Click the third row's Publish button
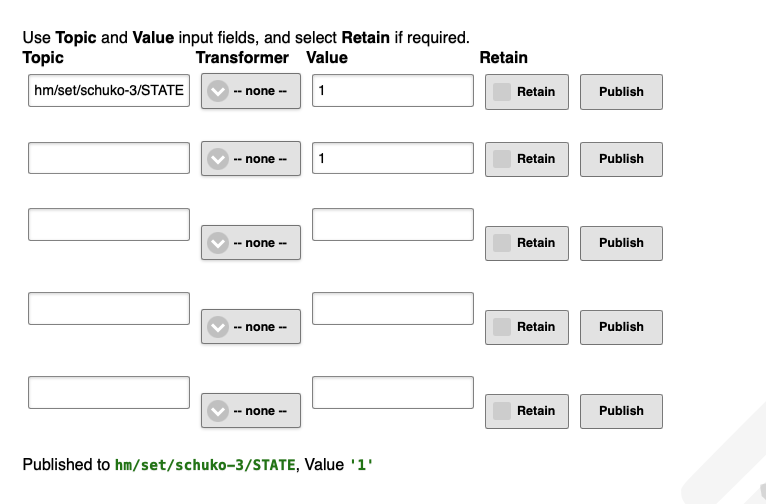Image resolution: width=766 pixels, height=504 pixels. (621, 243)
